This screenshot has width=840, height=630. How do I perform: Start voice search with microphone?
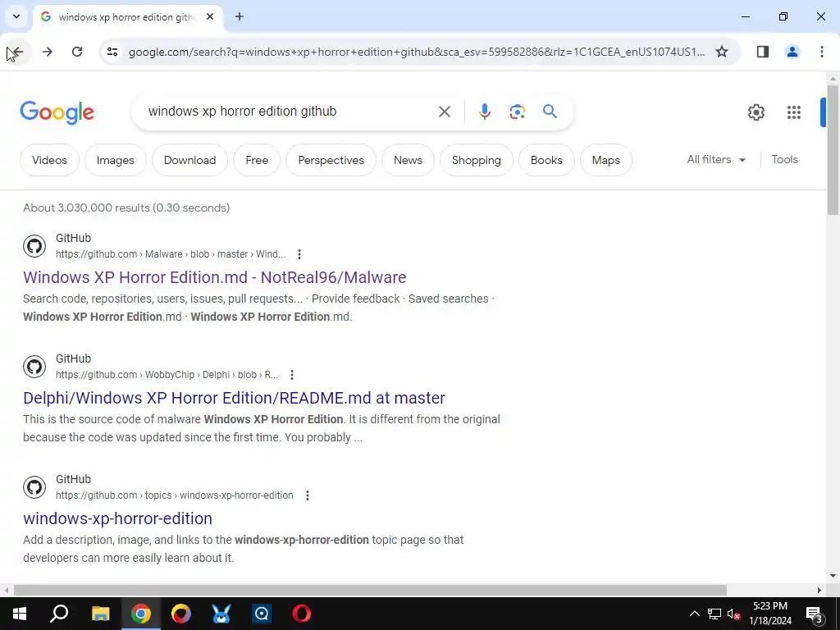pyautogui.click(x=484, y=112)
